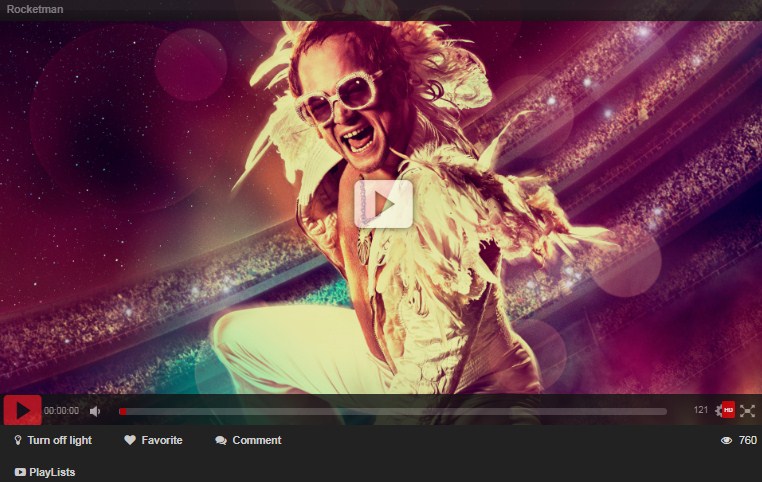Open PlayLists
This screenshot has width=762, height=482.
point(45,472)
